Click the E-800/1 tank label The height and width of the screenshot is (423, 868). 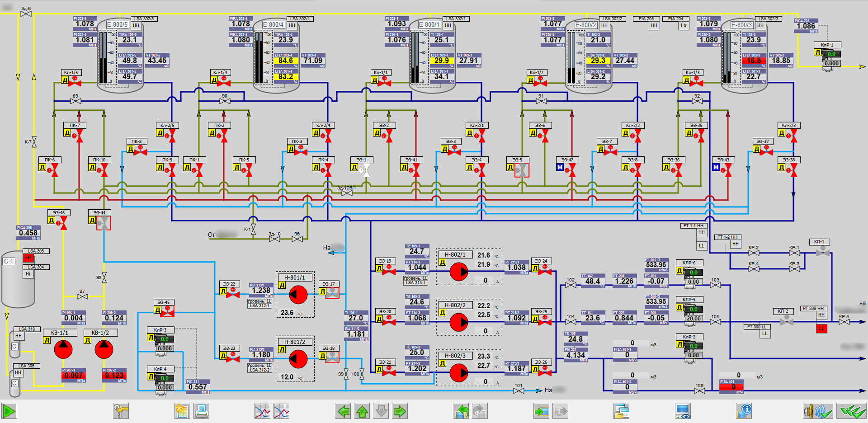click(x=429, y=24)
